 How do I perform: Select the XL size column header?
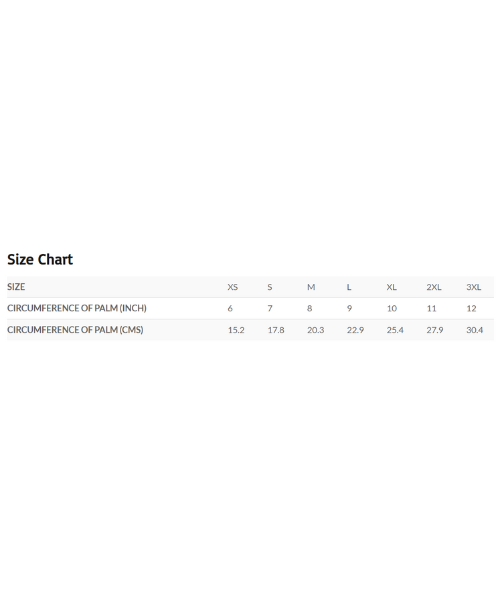[391, 287]
